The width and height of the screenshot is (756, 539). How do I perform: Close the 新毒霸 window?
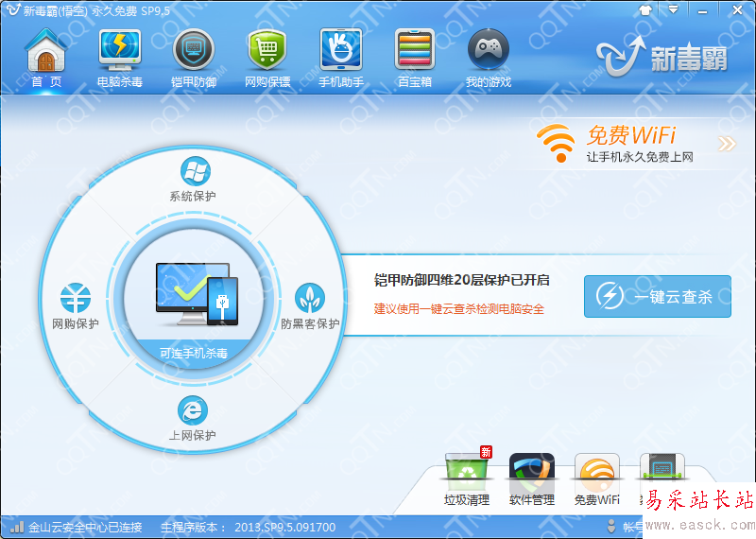[x=737, y=9]
